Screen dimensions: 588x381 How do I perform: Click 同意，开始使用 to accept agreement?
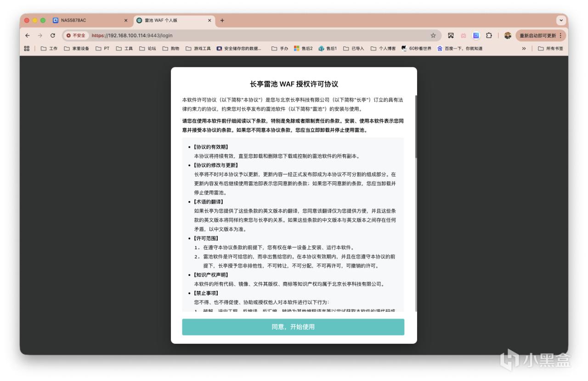tap(293, 327)
